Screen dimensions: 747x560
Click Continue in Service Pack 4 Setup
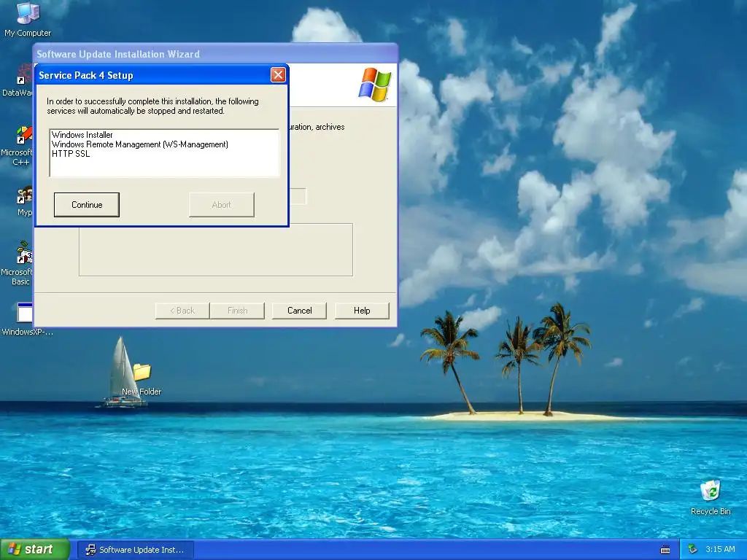point(86,205)
